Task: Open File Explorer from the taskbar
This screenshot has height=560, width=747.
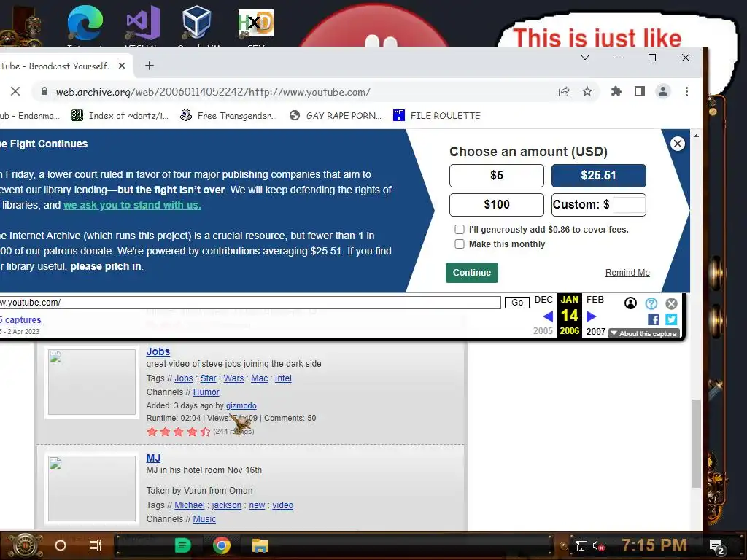Action: point(260,545)
